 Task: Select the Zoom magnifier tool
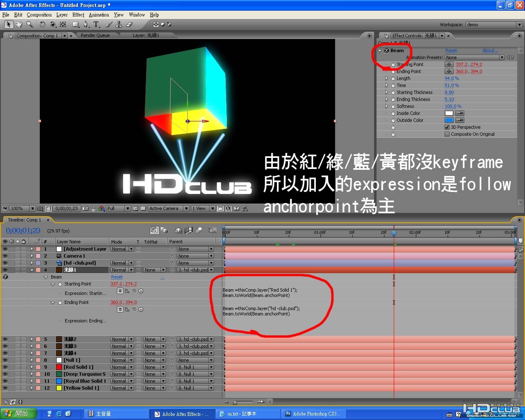point(30,25)
